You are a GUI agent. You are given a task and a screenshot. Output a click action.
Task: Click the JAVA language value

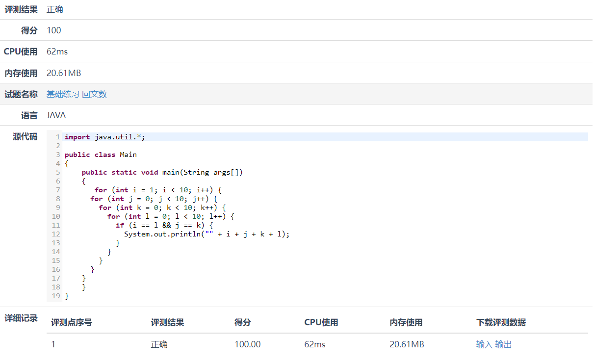tap(56, 116)
